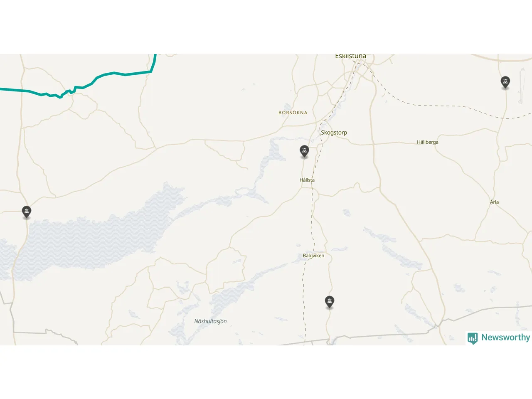Select the Skogstorp place label
Viewport: 532px width, 399px height.
coord(334,133)
